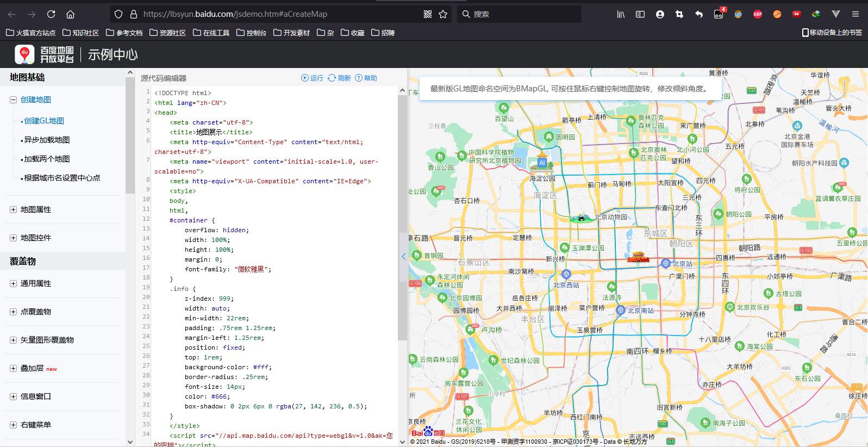Click the crop screenshot toolbar icon
This screenshot has height=447, width=868.
pyautogui.click(x=679, y=14)
